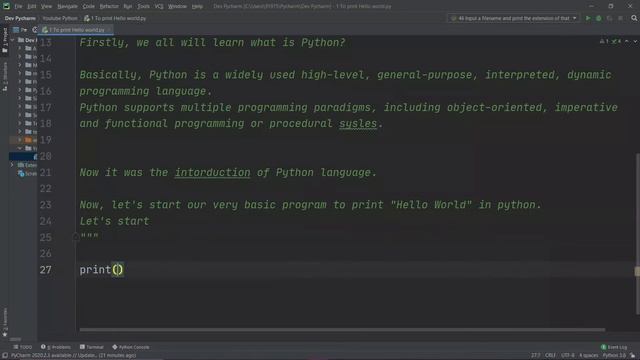The width and height of the screenshot is (640, 360).
Task: Open the File menu
Action: [18, 6]
